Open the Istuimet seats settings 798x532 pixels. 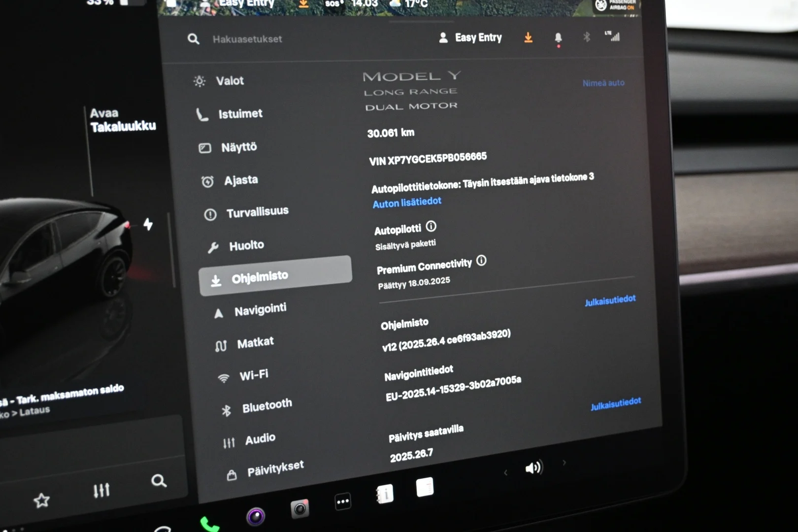(230, 114)
